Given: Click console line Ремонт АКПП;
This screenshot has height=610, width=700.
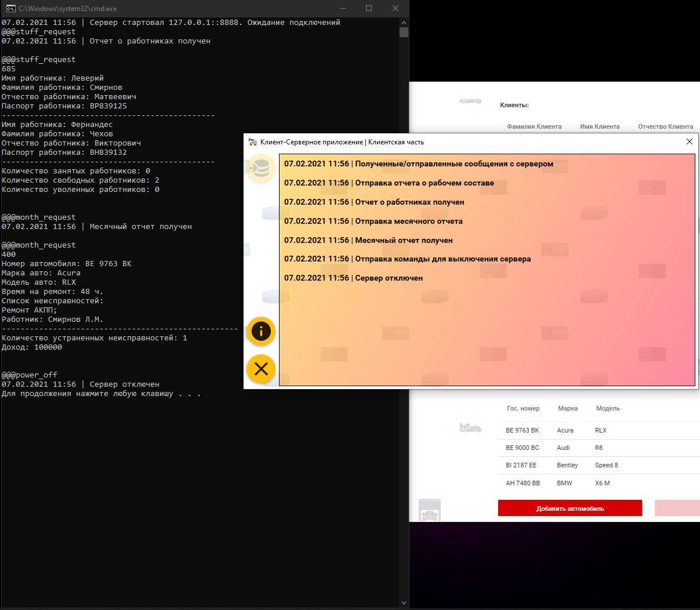Looking at the screenshot, I should point(30,310).
